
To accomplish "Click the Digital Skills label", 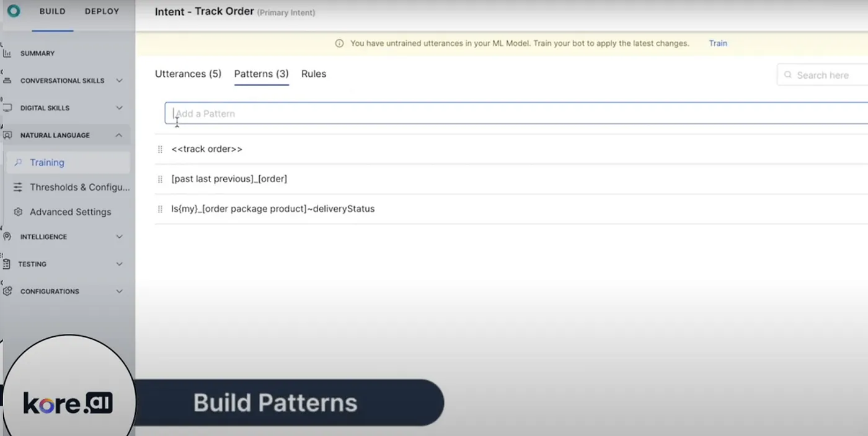I will tap(45, 108).
